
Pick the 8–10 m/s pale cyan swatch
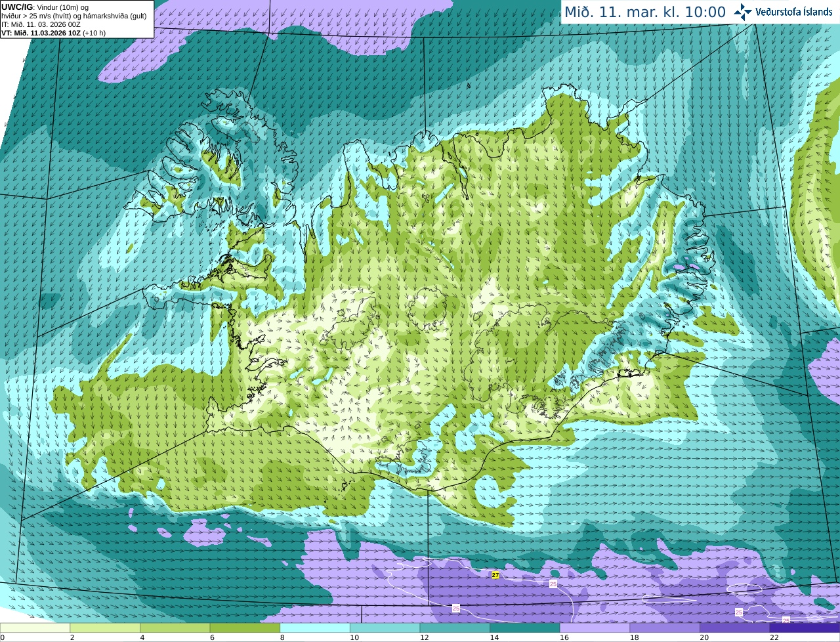click(315, 628)
